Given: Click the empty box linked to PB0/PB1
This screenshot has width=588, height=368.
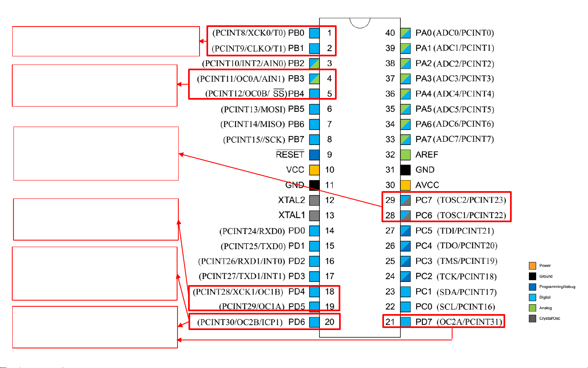Looking at the screenshot, I should click(106, 41).
